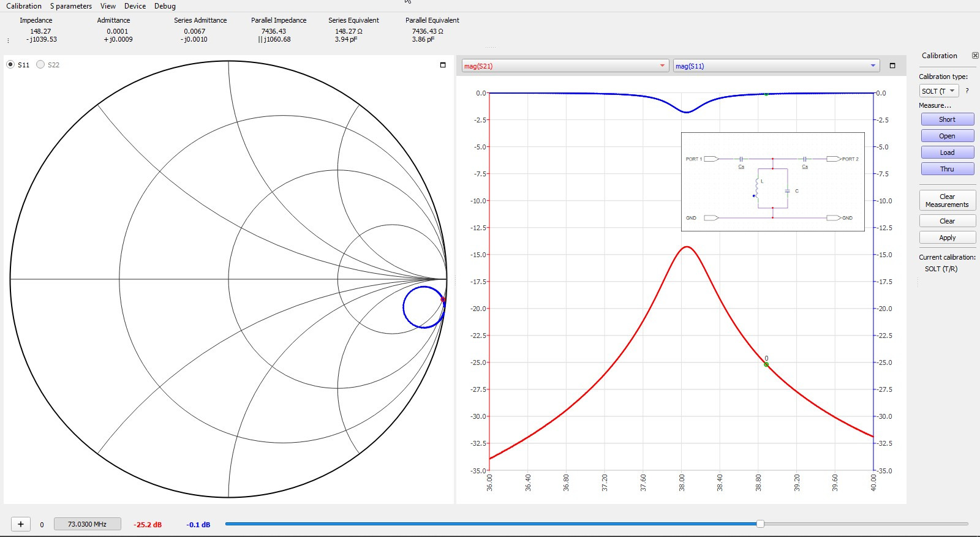Click the Series Equivalent 3.94 pF value

[x=346, y=39]
